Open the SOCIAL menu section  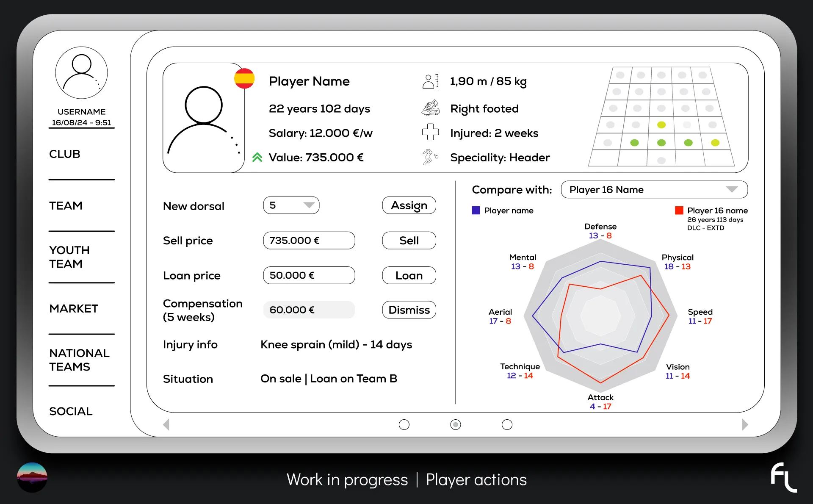click(71, 411)
